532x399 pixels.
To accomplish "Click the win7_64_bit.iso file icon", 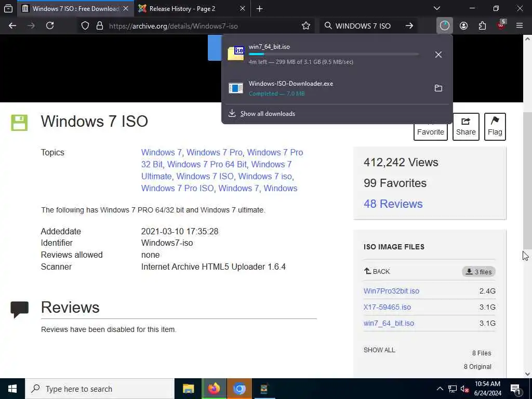I will [236, 54].
